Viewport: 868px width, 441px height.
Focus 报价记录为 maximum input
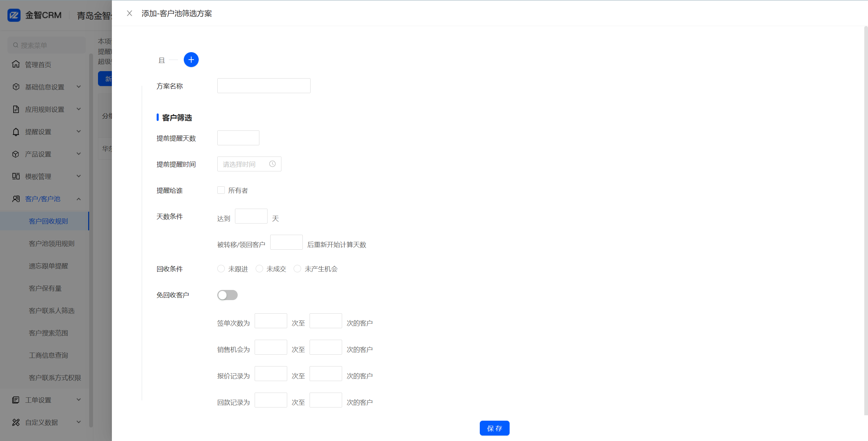tap(326, 374)
